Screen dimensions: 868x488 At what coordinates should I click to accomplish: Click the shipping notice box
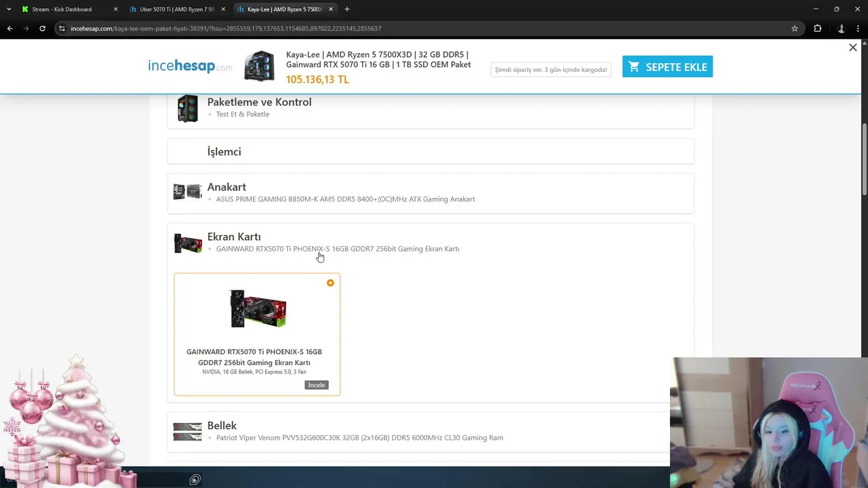click(x=551, y=69)
